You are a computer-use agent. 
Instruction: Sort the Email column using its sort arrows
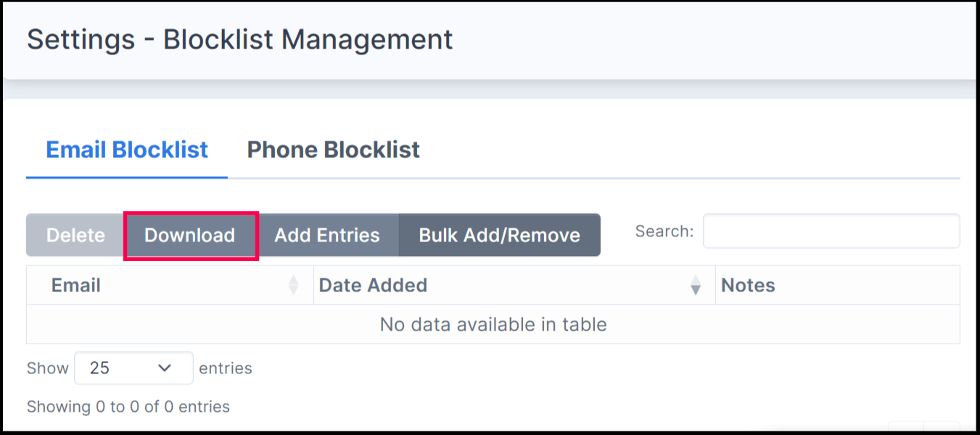(x=293, y=285)
